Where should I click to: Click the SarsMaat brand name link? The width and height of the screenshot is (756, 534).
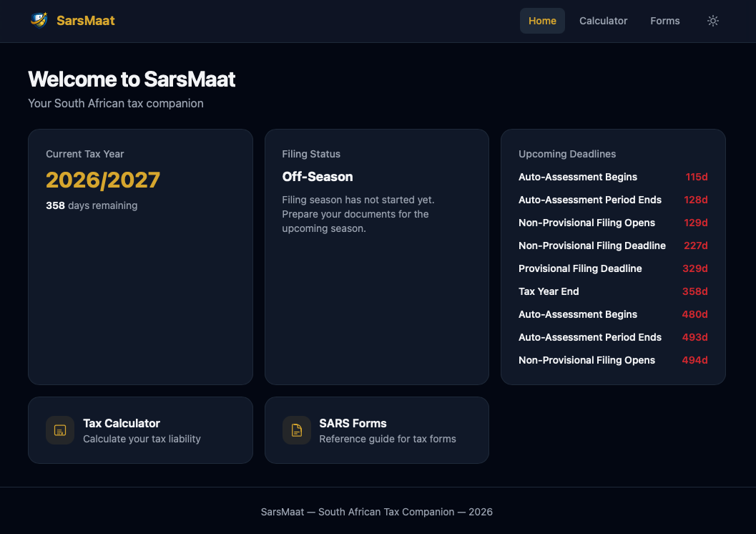86,21
